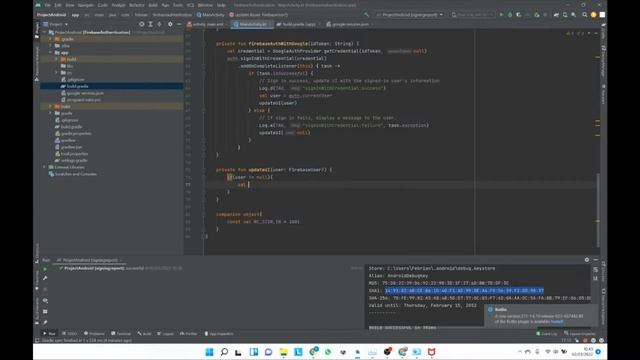Expand the orange build folder under app
The width and height of the screenshot is (640, 360).
[x=56, y=59]
